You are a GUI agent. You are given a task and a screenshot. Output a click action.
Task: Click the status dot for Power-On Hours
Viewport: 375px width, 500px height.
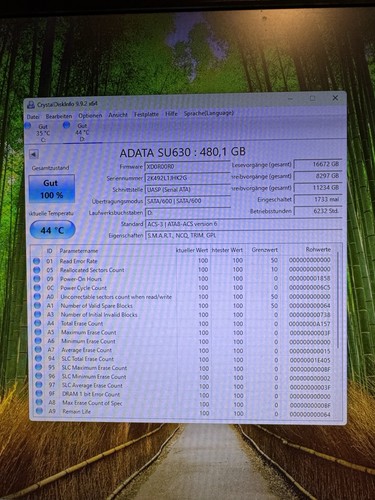(x=37, y=279)
